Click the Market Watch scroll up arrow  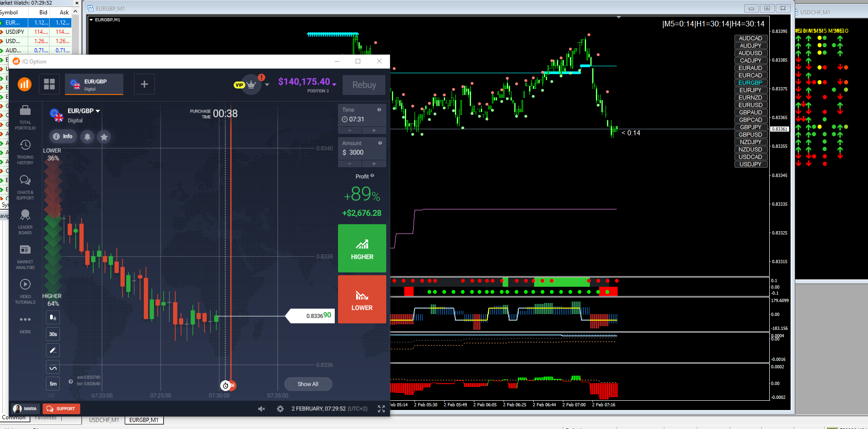75,12
